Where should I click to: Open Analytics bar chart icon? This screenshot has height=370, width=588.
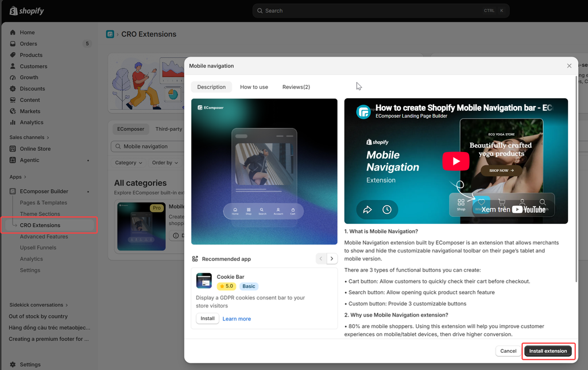coord(13,122)
